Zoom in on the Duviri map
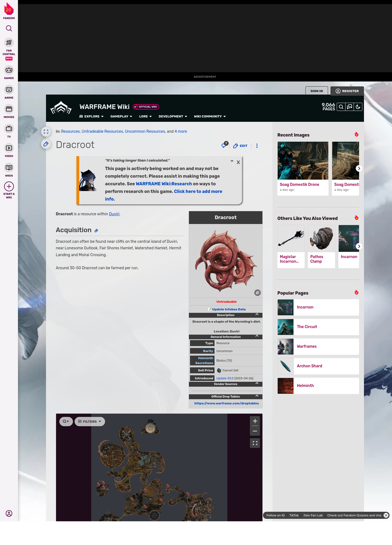The width and height of the screenshot is (392, 545). 255,421
